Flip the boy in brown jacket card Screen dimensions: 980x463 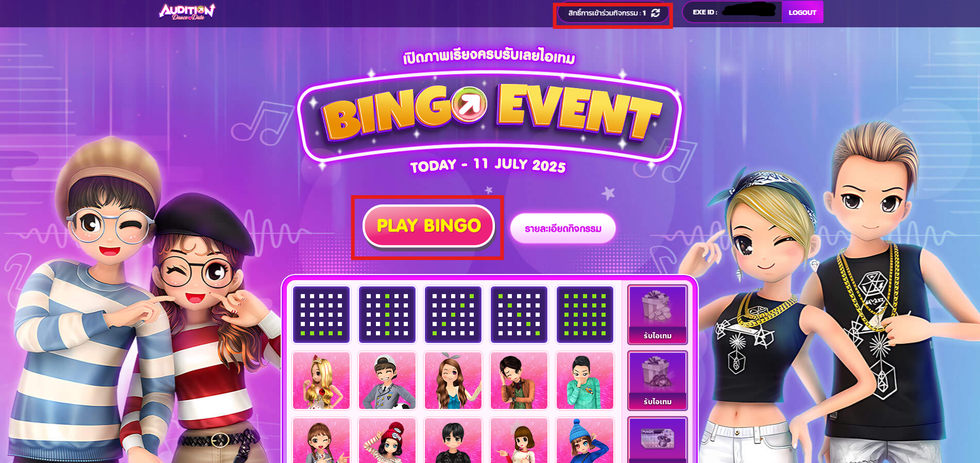point(519,381)
